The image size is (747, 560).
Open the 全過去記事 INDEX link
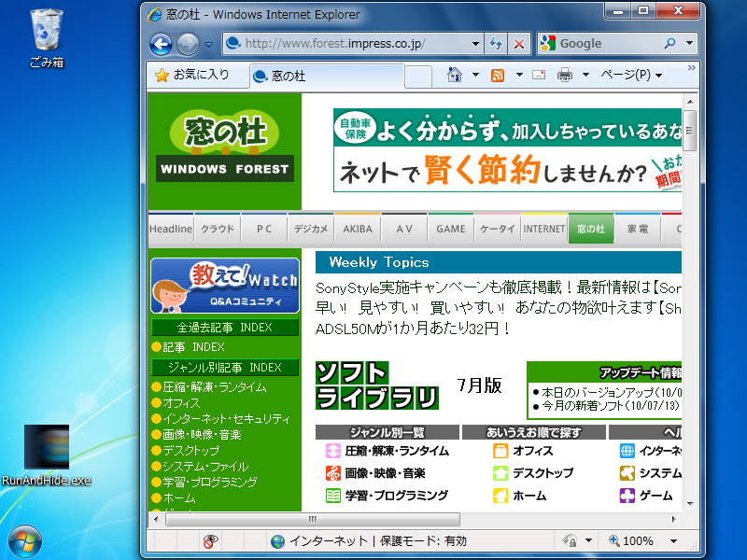click(224, 329)
